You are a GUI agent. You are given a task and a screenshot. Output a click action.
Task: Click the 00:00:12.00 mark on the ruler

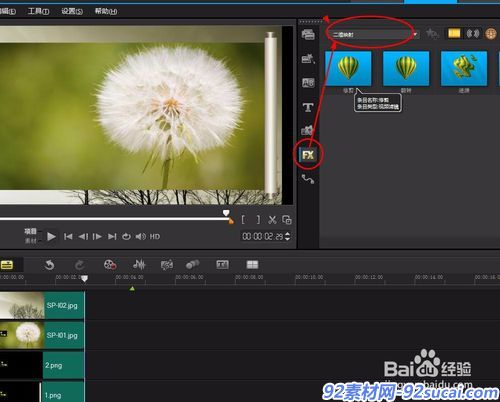(x=369, y=277)
